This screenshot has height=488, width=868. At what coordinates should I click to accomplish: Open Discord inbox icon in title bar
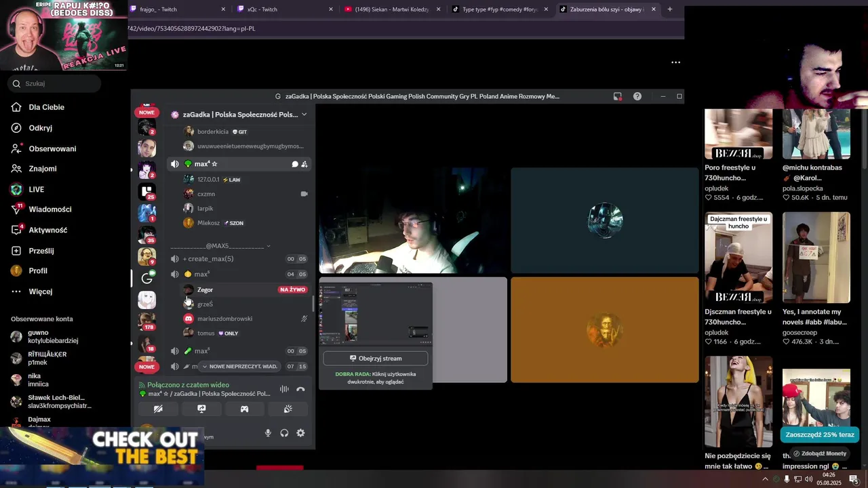[x=617, y=96]
